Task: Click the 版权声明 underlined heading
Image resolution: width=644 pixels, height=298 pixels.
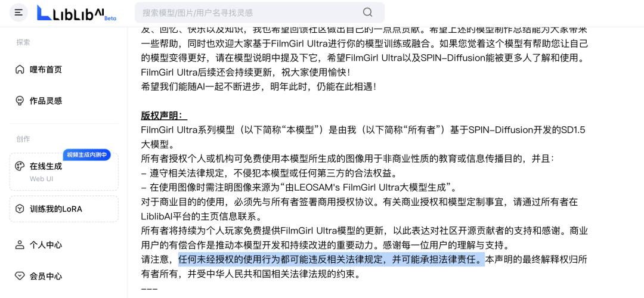Action: [x=164, y=116]
